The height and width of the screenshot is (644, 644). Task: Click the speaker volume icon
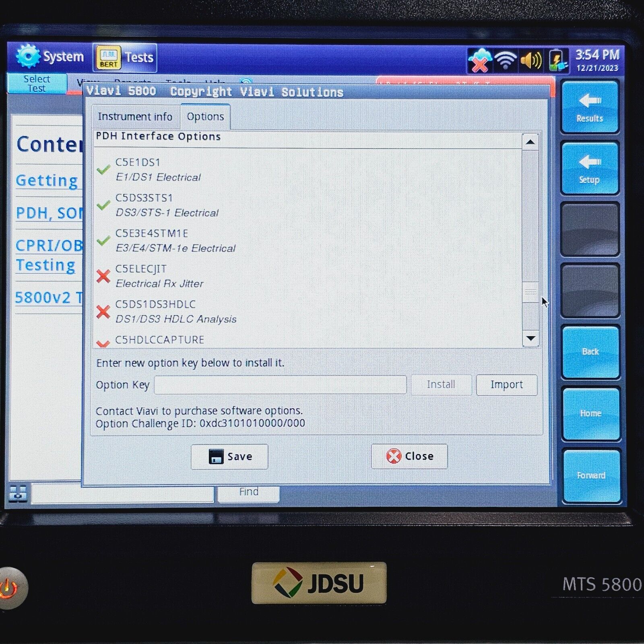point(531,59)
